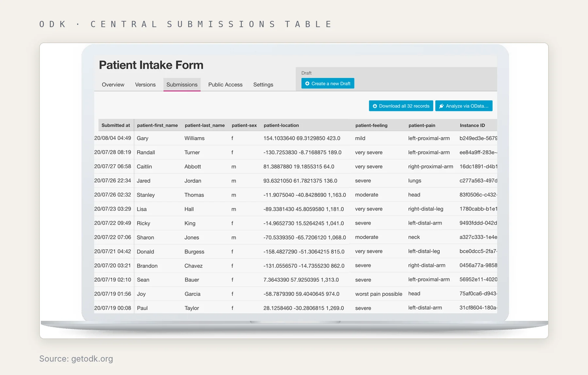This screenshot has height=375, width=588.
Task: Click the pain value neck
Action: [414, 237]
